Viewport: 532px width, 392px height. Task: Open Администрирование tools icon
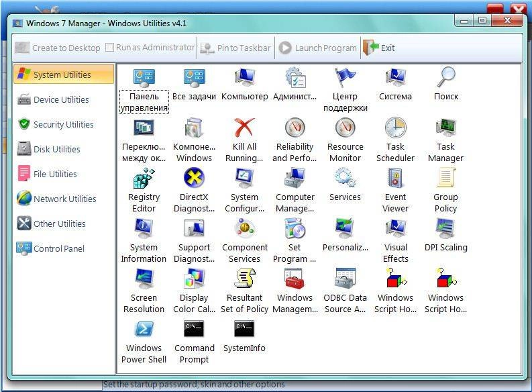pyautogui.click(x=295, y=77)
